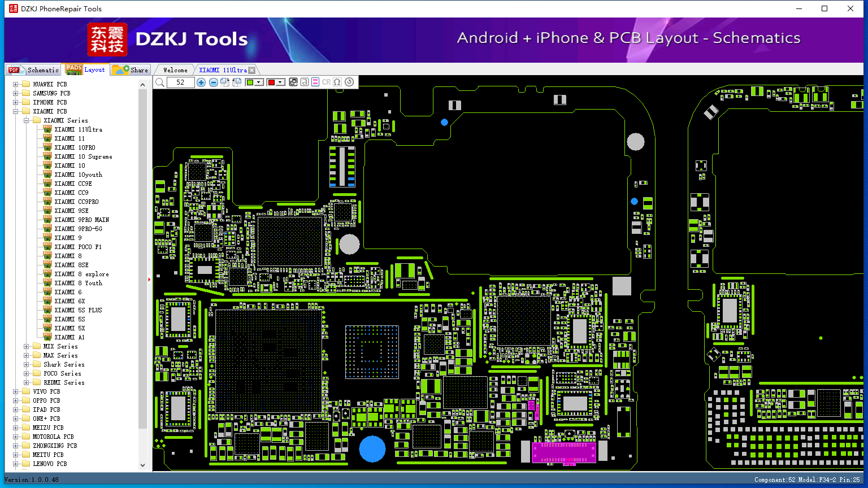The width and height of the screenshot is (868, 488).
Task: Expand the MIX Series subfolder
Action: coord(27,346)
